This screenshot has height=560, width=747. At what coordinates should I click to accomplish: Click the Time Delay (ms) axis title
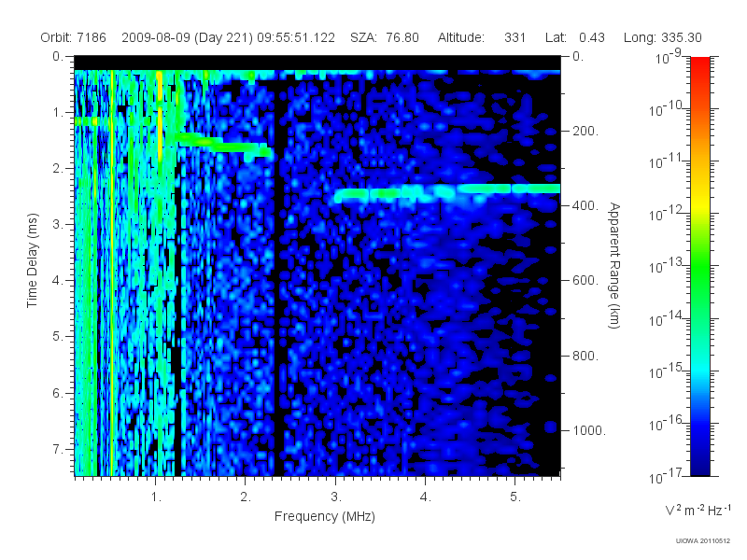coord(32,260)
